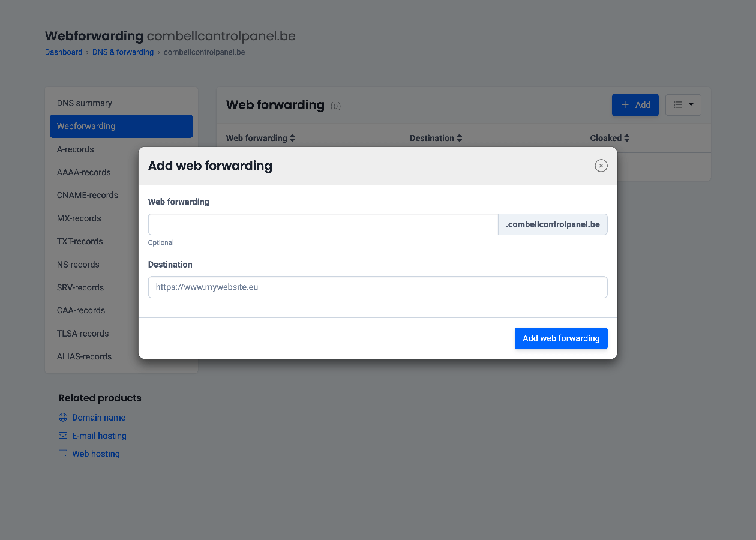Click the envelope icon beside E-mail hosting
This screenshot has height=540, width=756.
(63, 436)
